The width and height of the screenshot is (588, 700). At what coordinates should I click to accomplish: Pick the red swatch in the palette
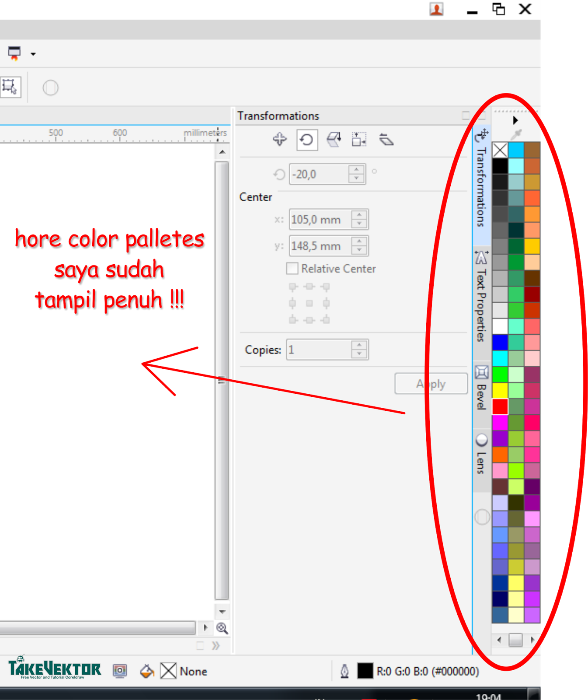pyautogui.click(x=500, y=406)
